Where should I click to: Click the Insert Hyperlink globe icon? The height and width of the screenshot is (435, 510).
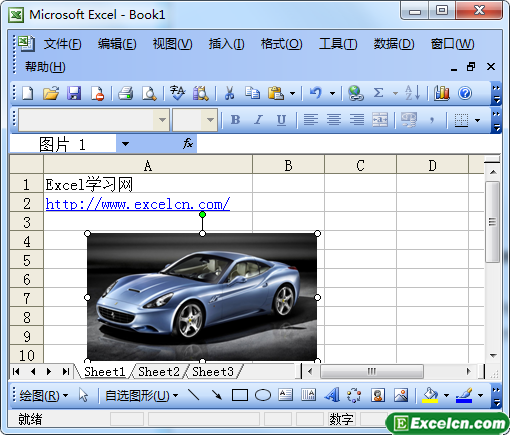[x=355, y=93]
